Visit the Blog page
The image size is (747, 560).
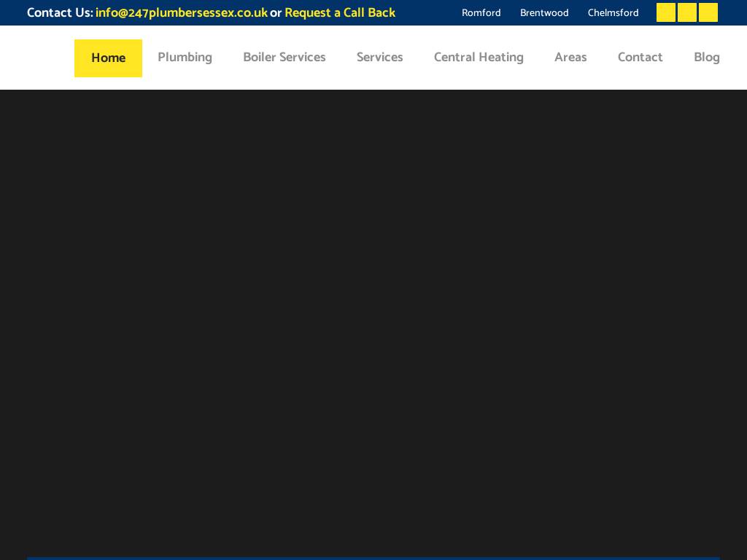pos(706,58)
